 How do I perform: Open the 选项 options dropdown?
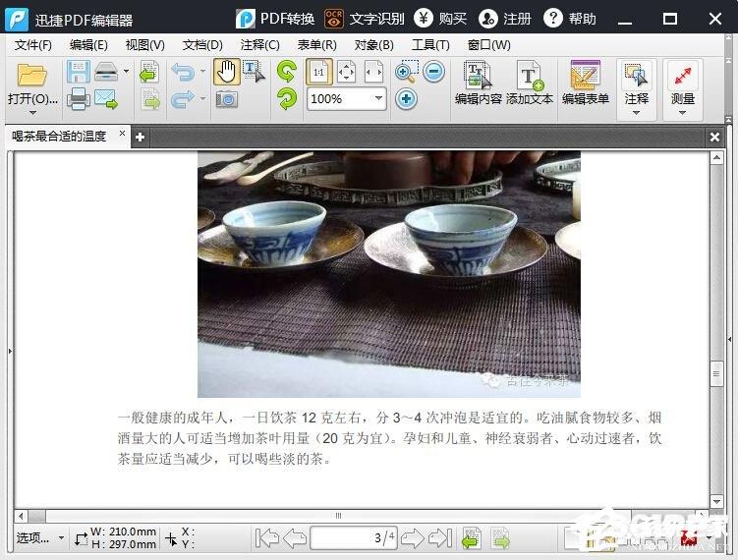(40, 537)
